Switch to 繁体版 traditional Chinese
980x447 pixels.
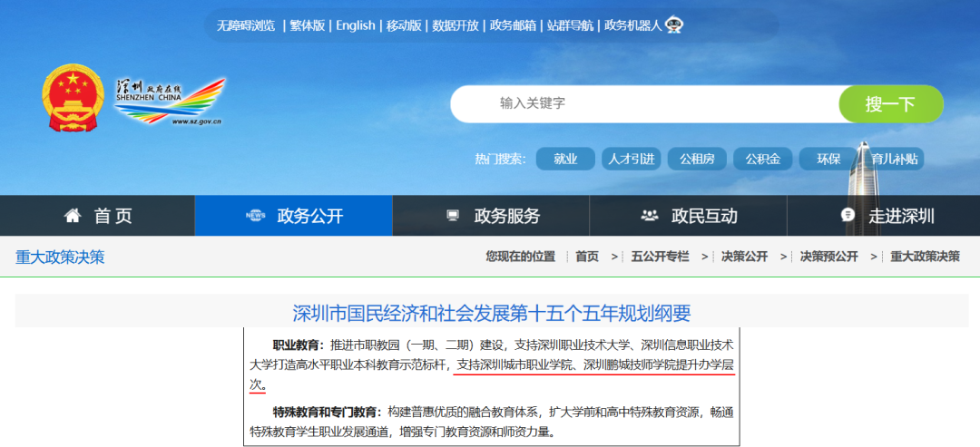click(308, 25)
